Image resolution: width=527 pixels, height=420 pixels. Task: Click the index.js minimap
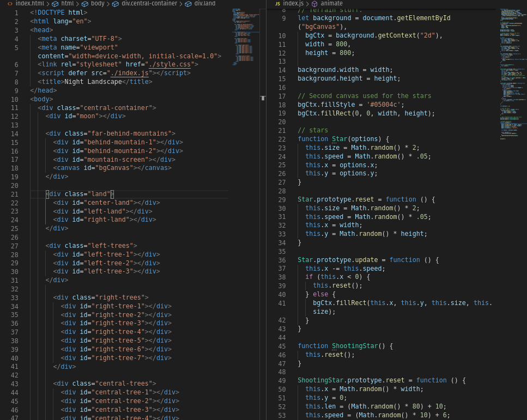pos(513,74)
